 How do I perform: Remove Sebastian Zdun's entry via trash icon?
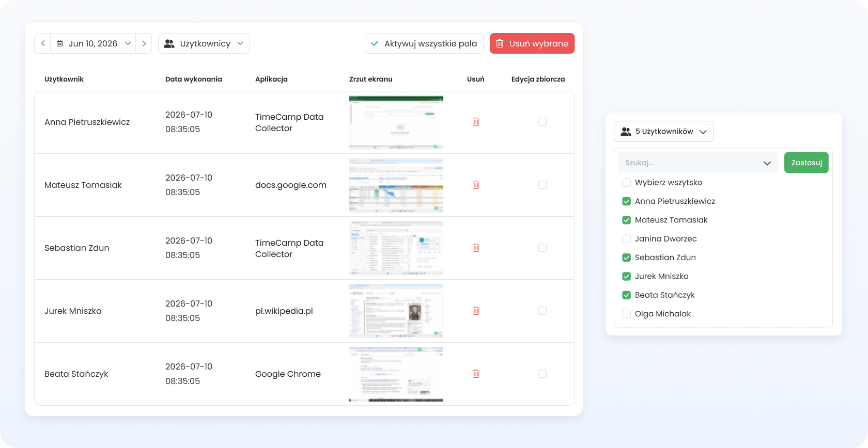click(476, 248)
